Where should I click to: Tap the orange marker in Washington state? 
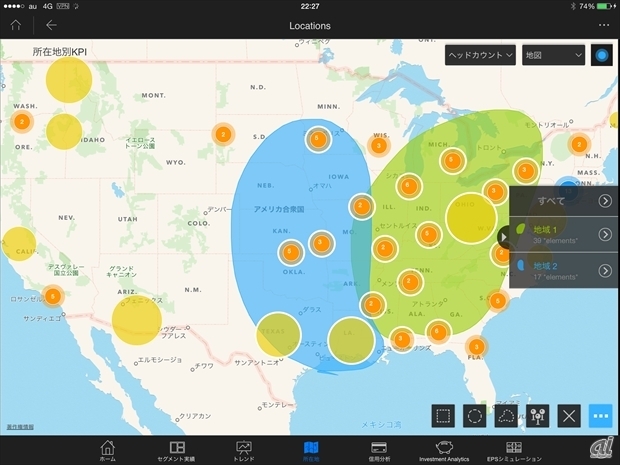point(22,122)
